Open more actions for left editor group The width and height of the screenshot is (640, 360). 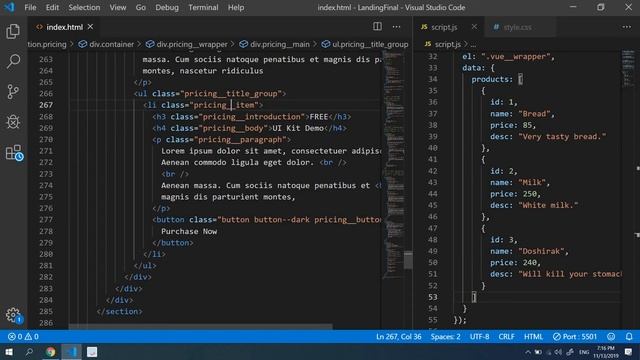[x=396, y=27]
